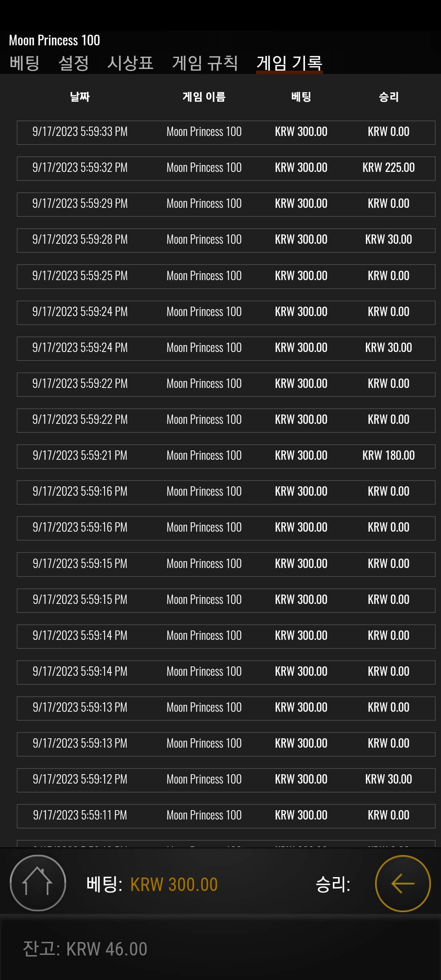Select the 5:59:29 PM history row
This screenshot has height=980, width=441.
click(226, 204)
